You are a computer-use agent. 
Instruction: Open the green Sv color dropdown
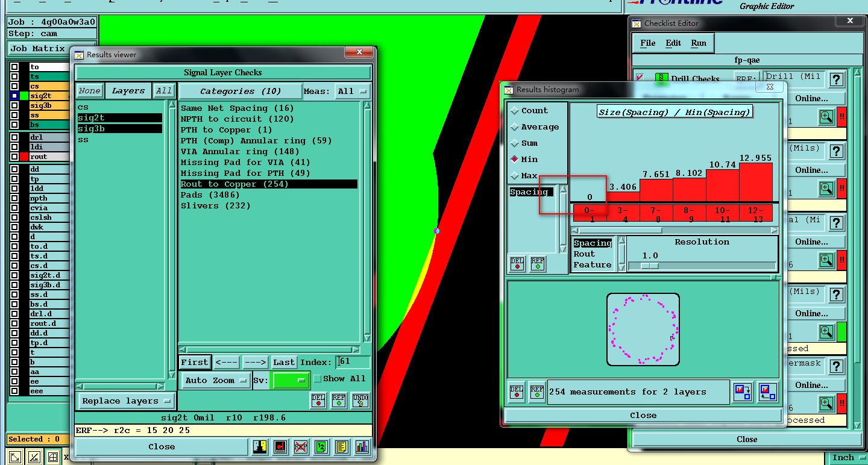tap(291, 381)
